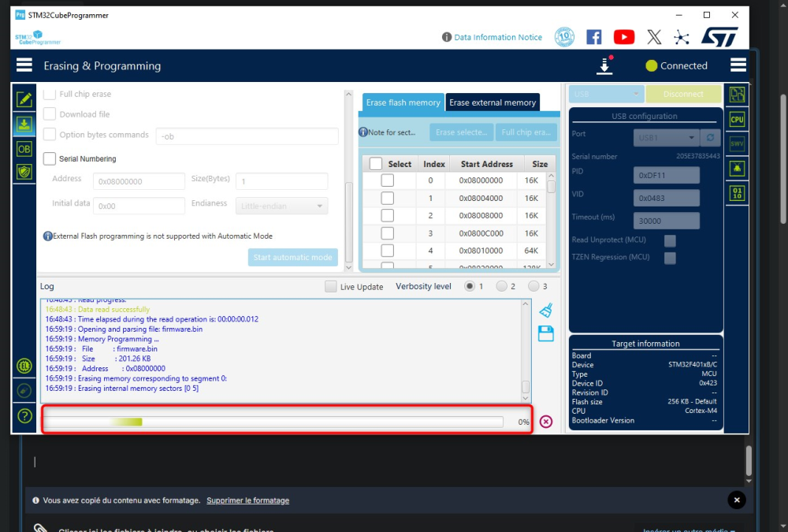788x532 pixels.
Task: Click the -ob option bytes command field
Action: [x=247, y=136]
